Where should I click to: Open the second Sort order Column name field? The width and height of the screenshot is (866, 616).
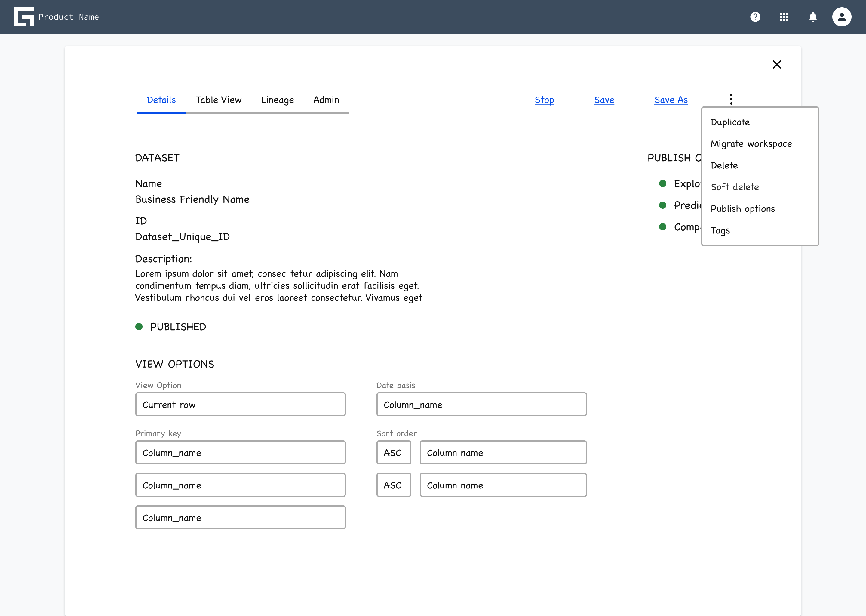pyautogui.click(x=503, y=485)
